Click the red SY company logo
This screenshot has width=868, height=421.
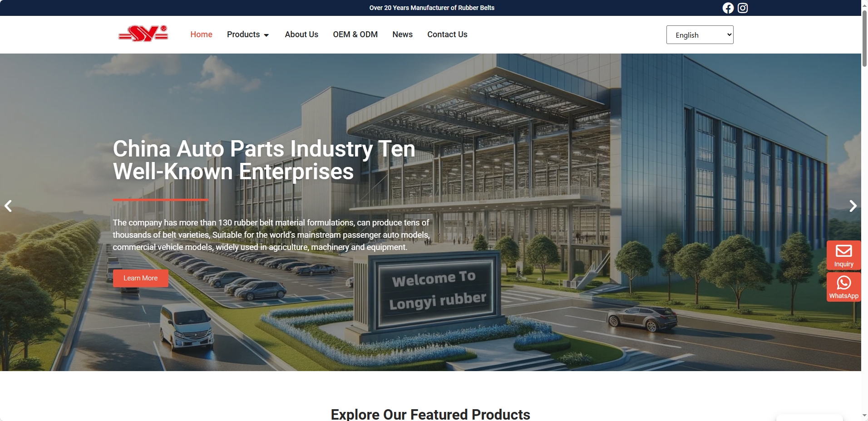(x=143, y=34)
